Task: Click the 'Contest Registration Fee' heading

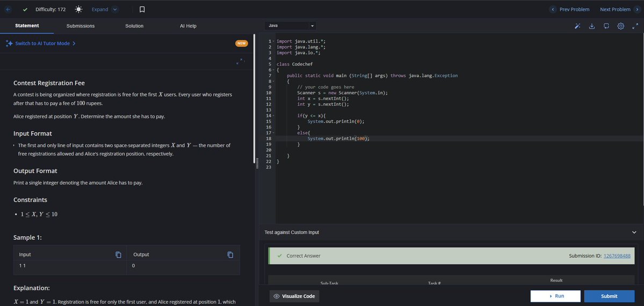Action: 49,83
